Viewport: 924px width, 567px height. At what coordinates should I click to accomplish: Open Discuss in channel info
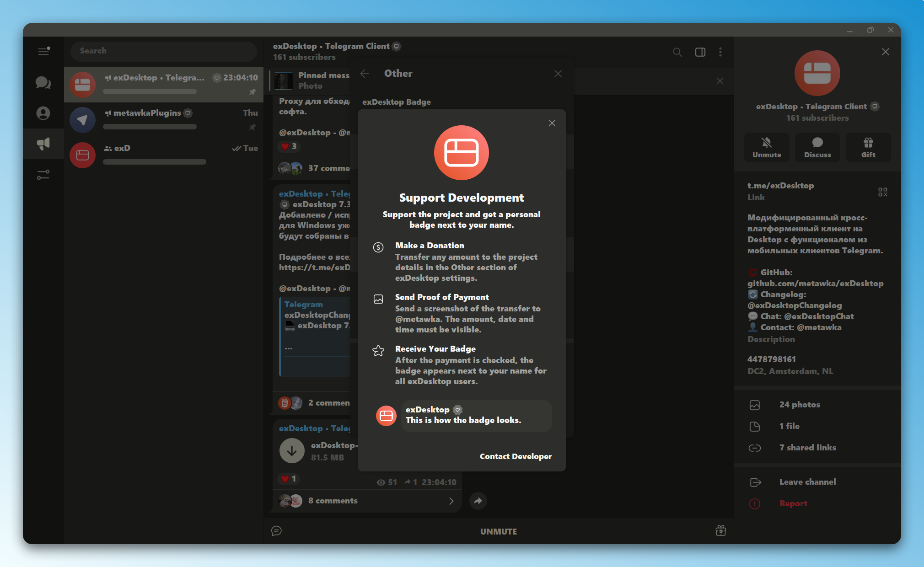817,147
